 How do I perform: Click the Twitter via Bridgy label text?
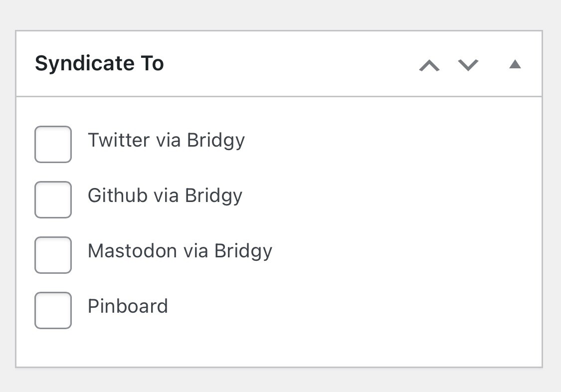166,141
